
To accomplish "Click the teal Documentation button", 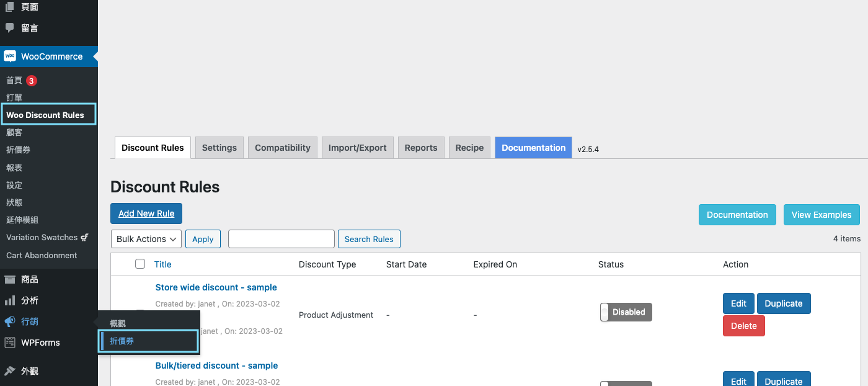I will click(737, 215).
